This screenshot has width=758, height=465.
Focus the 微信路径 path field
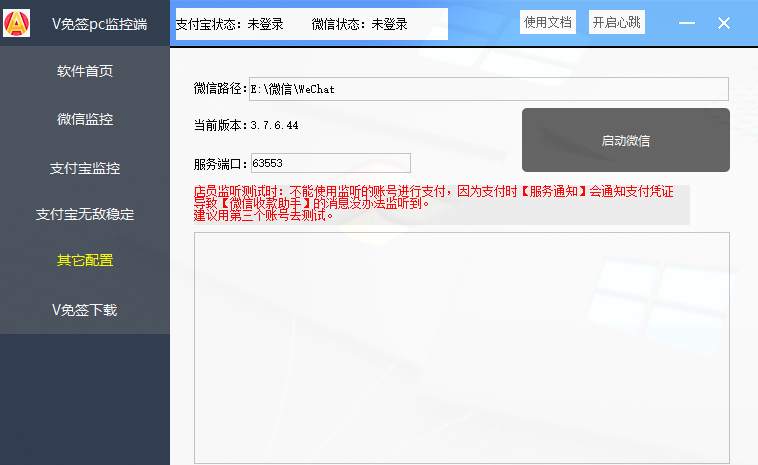[x=489, y=89]
